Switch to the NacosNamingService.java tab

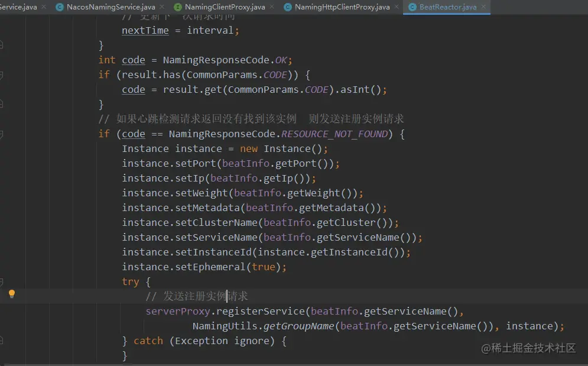pos(111,7)
